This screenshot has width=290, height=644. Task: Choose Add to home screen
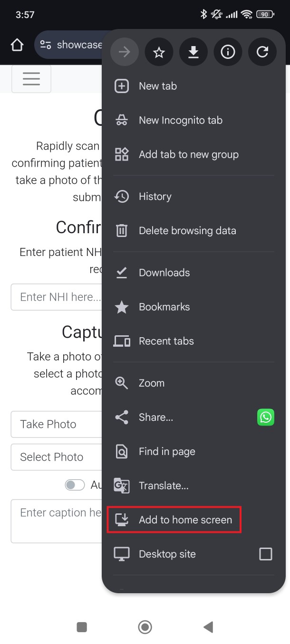185,520
